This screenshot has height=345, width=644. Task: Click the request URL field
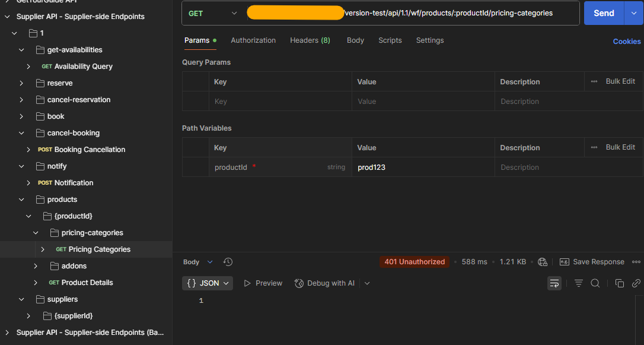412,13
